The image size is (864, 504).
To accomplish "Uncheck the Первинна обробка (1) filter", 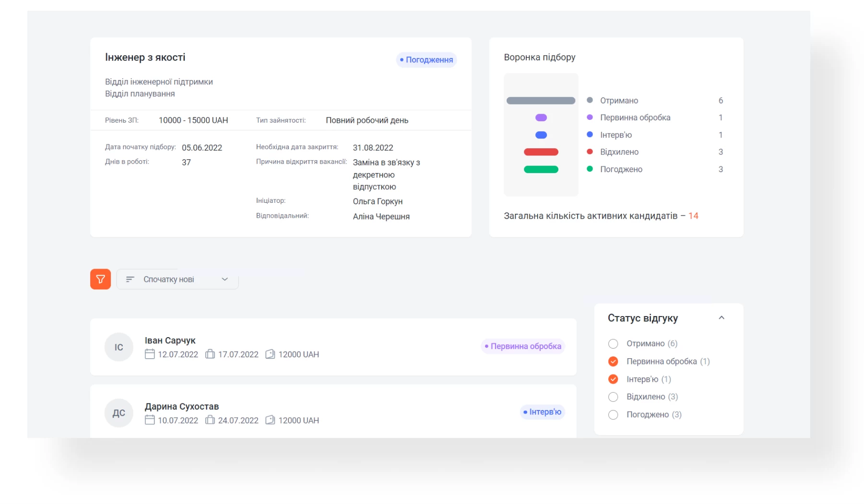I will click(x=613, y=362).
